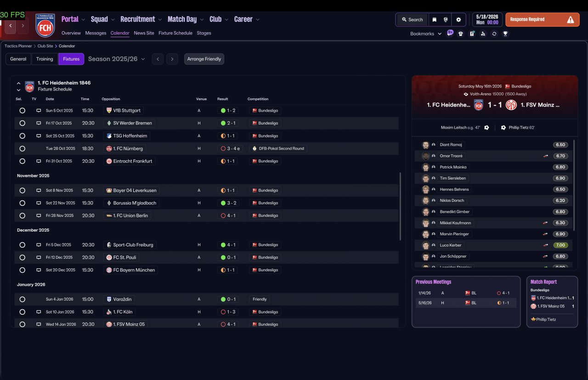Image resolution: width=588 pixels, height=380 pixels.
Task: Select the Borussia M'gladbach fixture radio button
Action: 22,203
